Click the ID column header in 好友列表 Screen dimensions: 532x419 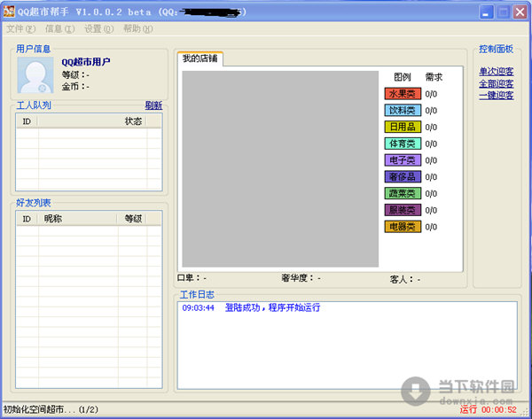27,219
